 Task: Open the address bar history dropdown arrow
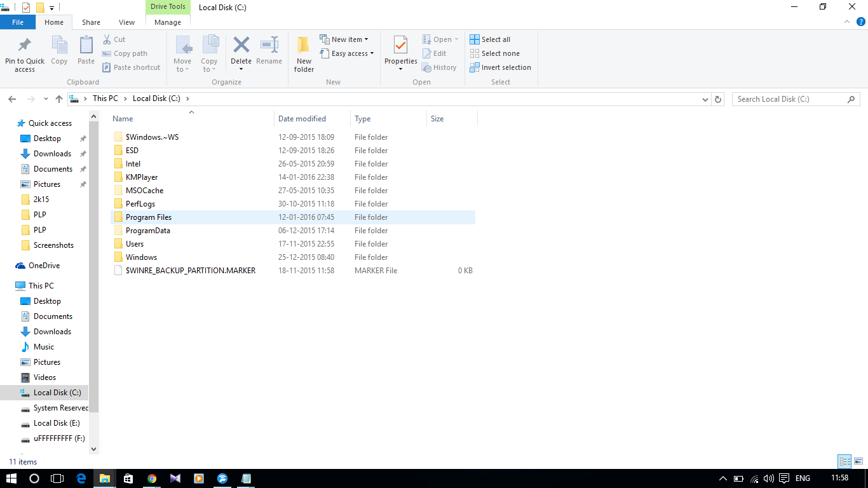(705, 99)
